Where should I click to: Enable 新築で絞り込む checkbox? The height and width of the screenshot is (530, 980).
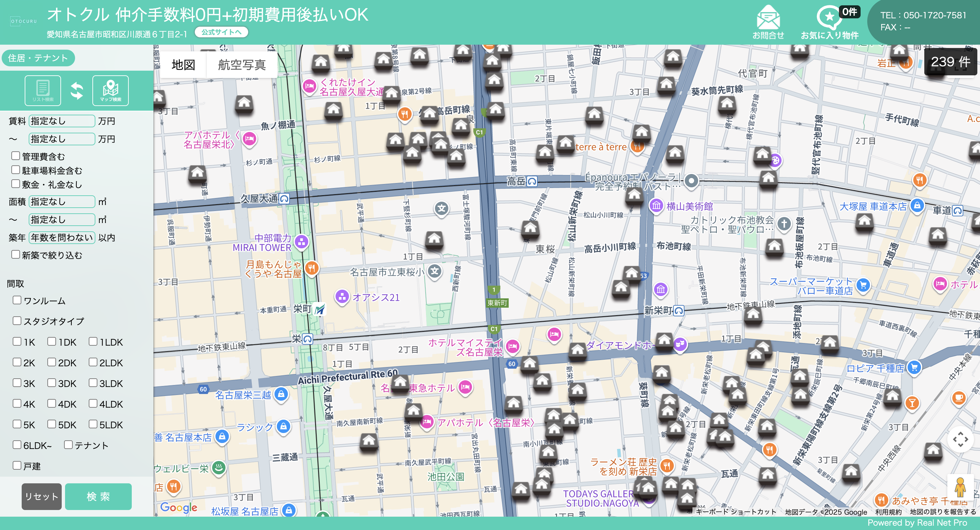[16, 254]
